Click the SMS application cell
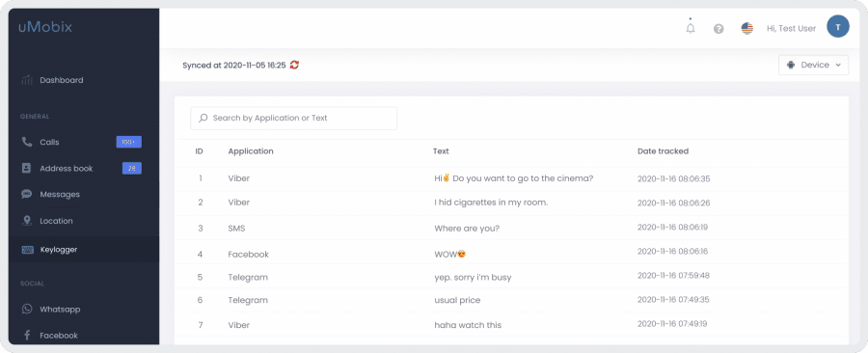Image resolution: width=868 pixels, height=353 pixels. [x=236, y=228]
